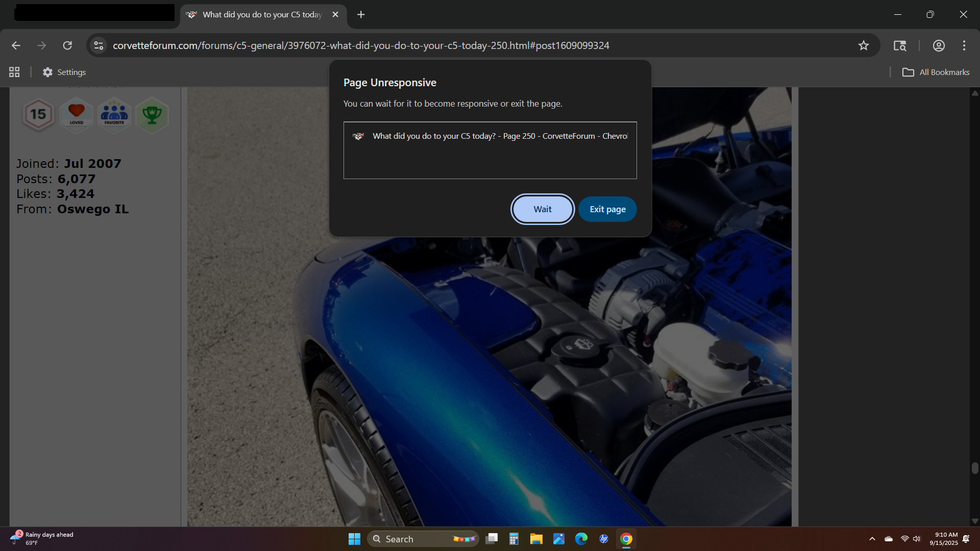Open All Bookmarks folder
The image size is (980, 551).
936,72
